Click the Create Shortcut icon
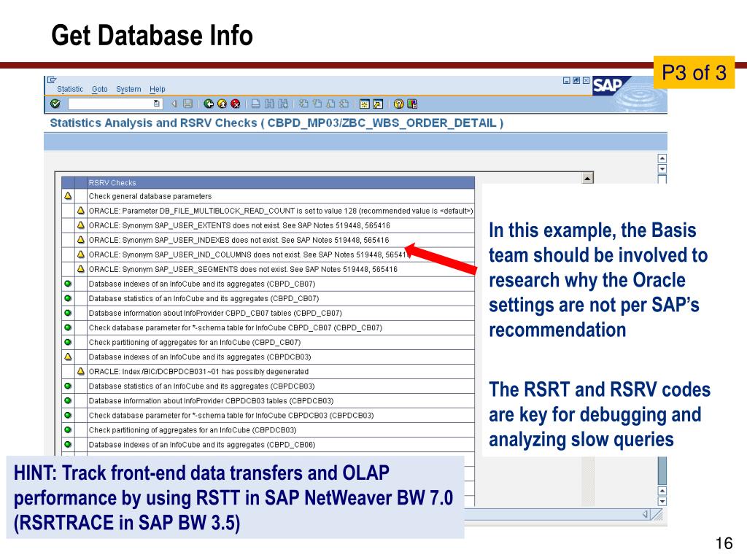This screenshot has height=560, width=747. tap(378, 104)
